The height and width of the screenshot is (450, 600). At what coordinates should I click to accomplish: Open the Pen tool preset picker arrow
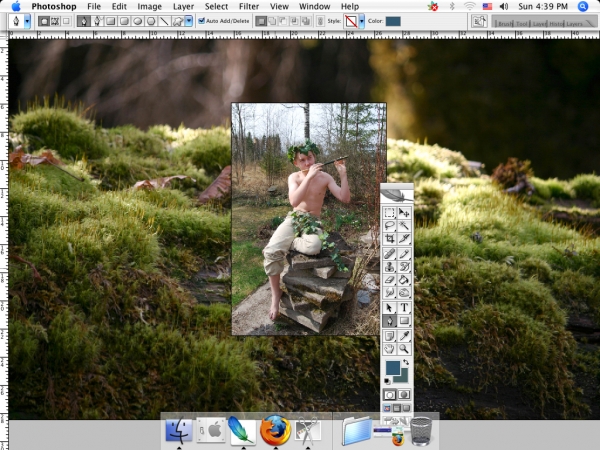(27, 21)
